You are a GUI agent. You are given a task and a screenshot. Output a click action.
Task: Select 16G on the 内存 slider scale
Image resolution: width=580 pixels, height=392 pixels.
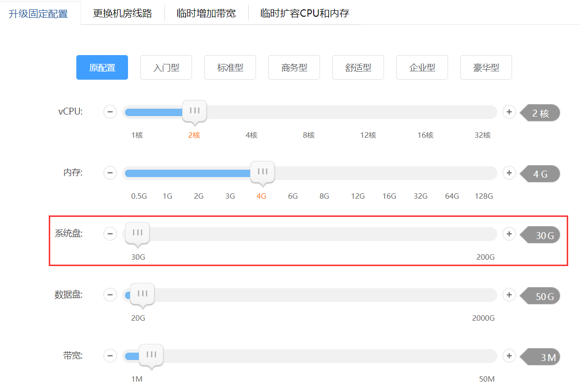pyautogui.click(x=389, y=196)
